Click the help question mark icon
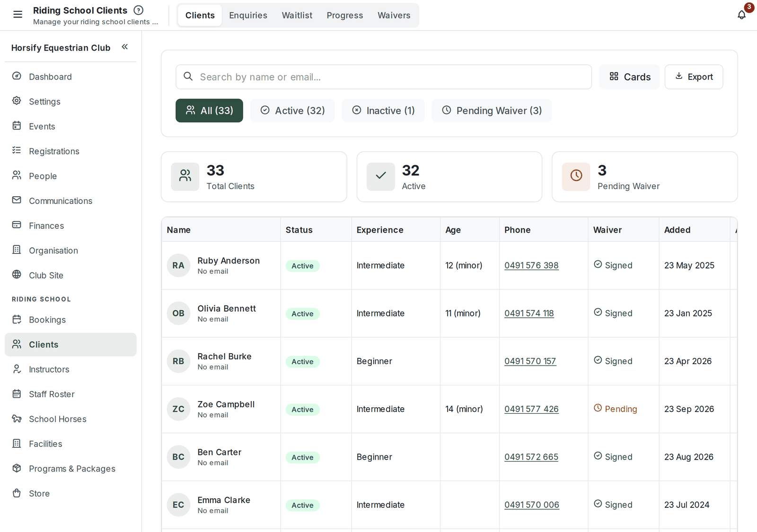The height and width of the screenshot is (532, 757). (139, 10)
